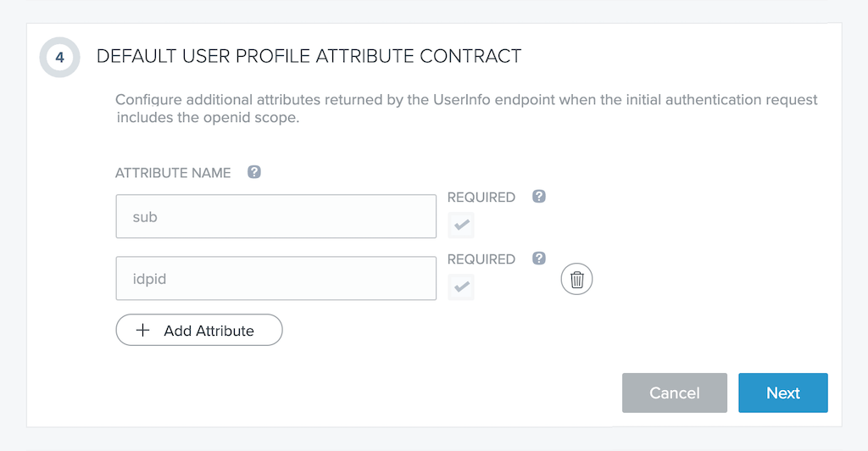Click the REQUIRED label above idpid's checkbox
Screen dimensions: 868x451
pos(481,259)
